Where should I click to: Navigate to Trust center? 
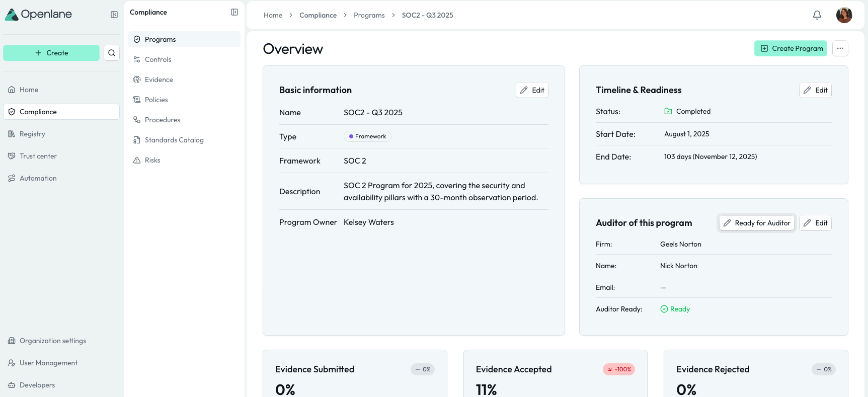coord(38,156)
